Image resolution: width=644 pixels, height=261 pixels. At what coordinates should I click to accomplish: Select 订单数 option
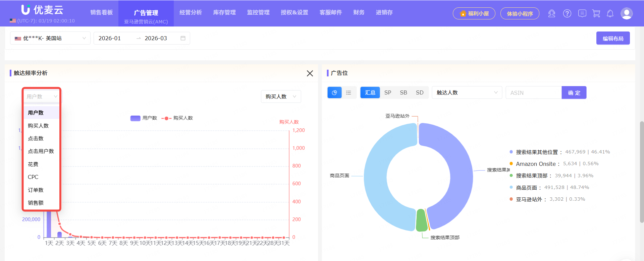[x=42, y=190]
